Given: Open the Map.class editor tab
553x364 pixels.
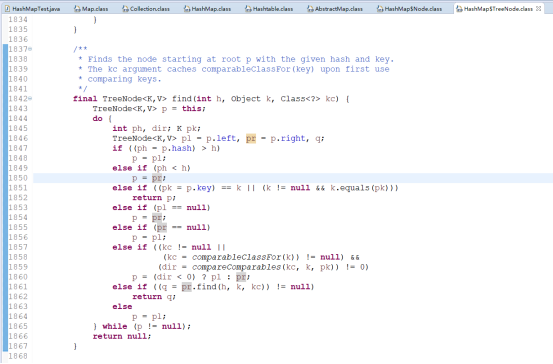Looking at the screenshot, I should [x=91, y=8].
